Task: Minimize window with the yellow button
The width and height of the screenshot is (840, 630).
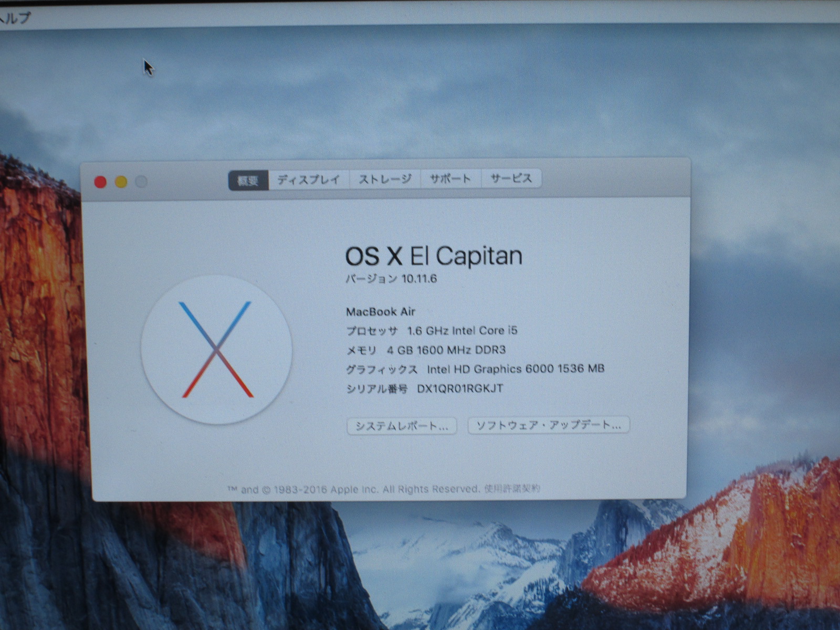Action: click(x=121, y=182)
